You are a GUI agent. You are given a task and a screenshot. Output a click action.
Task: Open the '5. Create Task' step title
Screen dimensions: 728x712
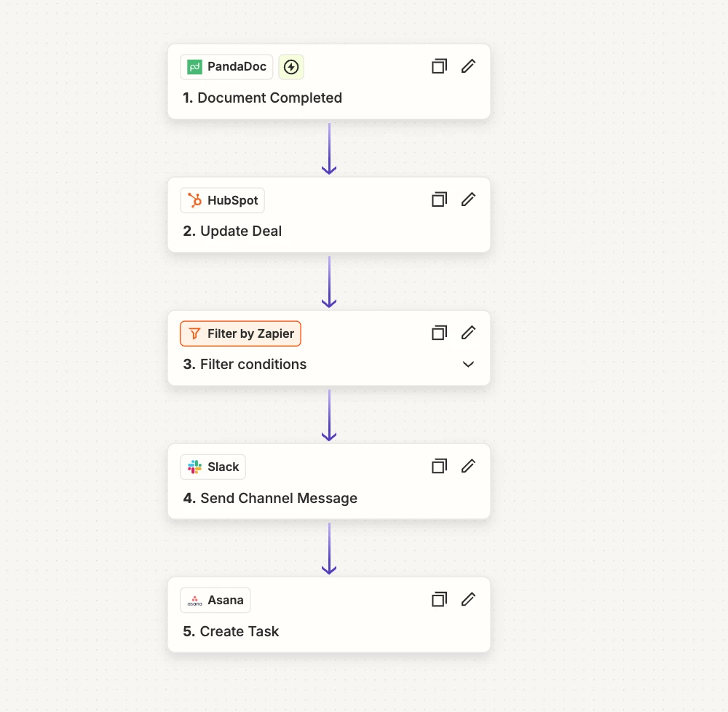(x=231, y=631)
